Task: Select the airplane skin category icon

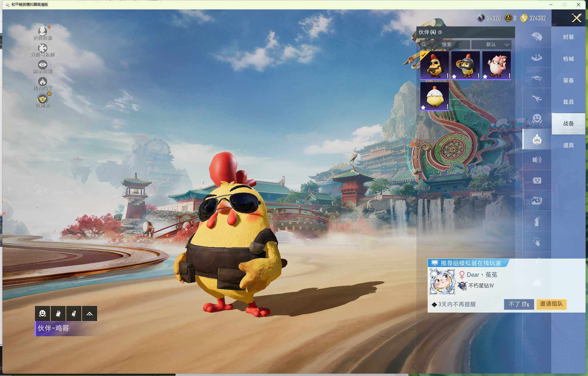Action: (x=537, y=99)
